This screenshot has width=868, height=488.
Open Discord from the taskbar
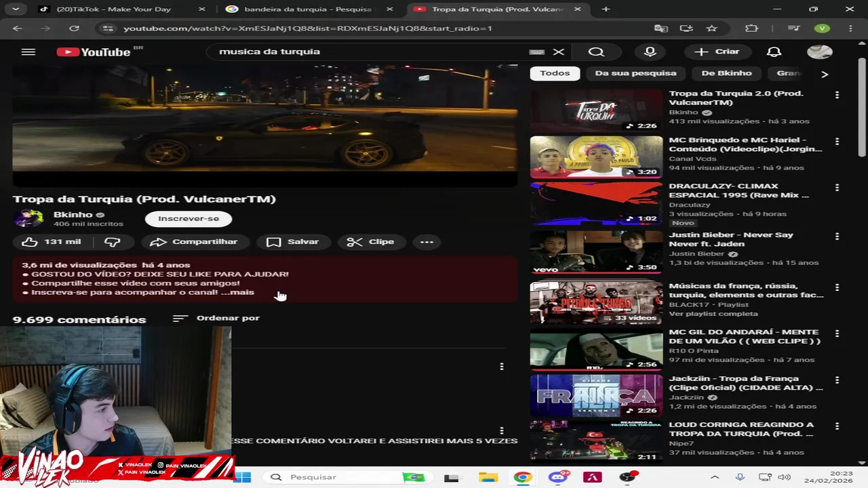(558, 477)
